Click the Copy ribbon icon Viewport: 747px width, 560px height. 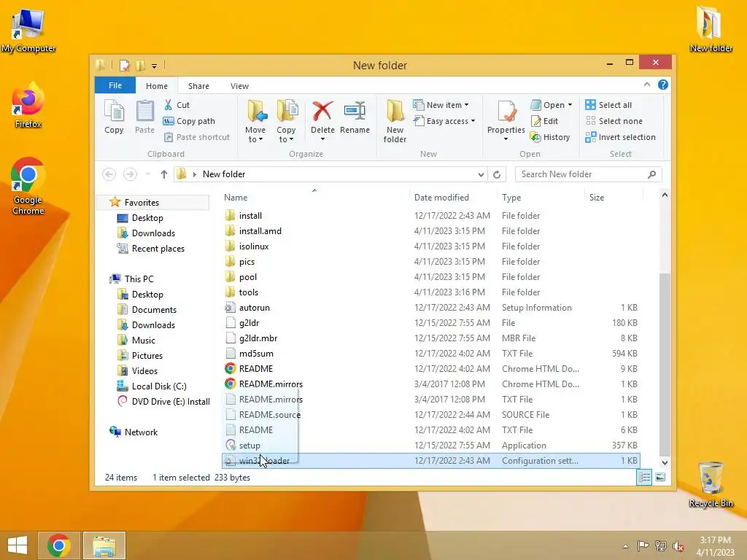[114, 117]
